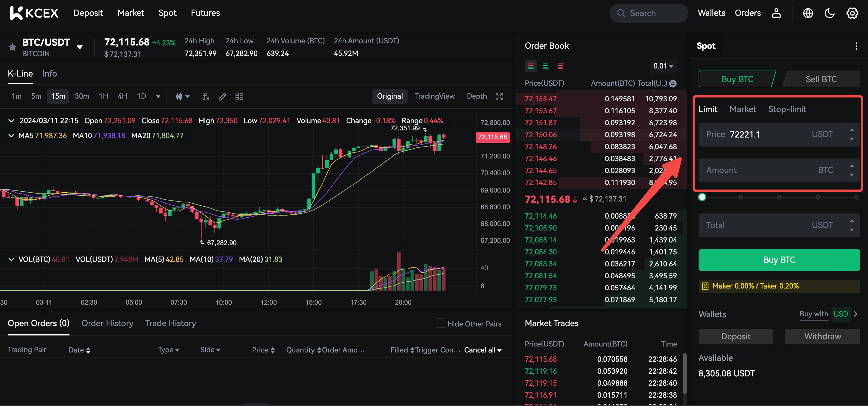868x406 pixels.
Task: Select the 15m timeframe
Action: [58, 97]
